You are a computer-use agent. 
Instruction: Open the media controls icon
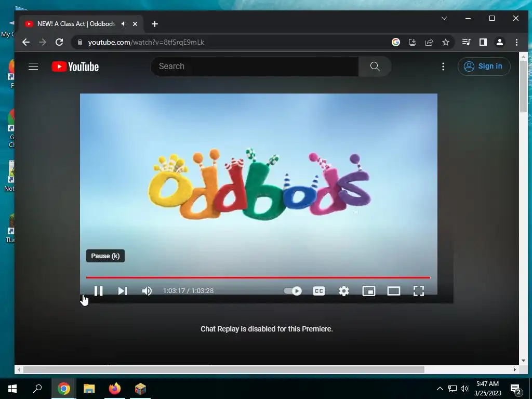click(x=466, y=42)
